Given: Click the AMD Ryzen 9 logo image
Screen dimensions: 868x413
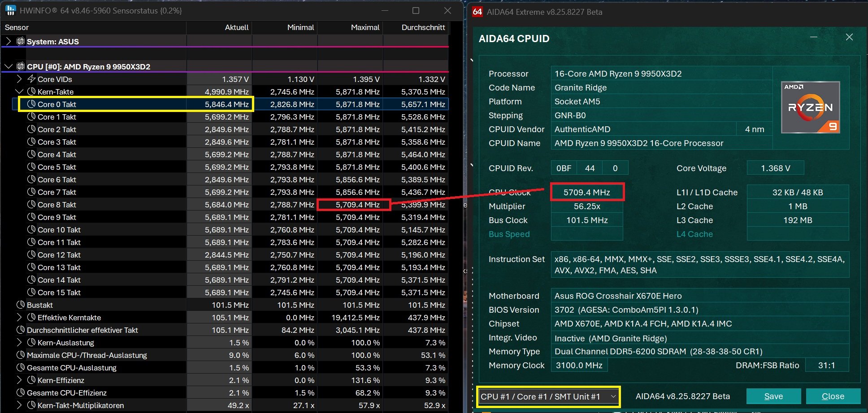Looking at the screenshot, I should 810,108.
